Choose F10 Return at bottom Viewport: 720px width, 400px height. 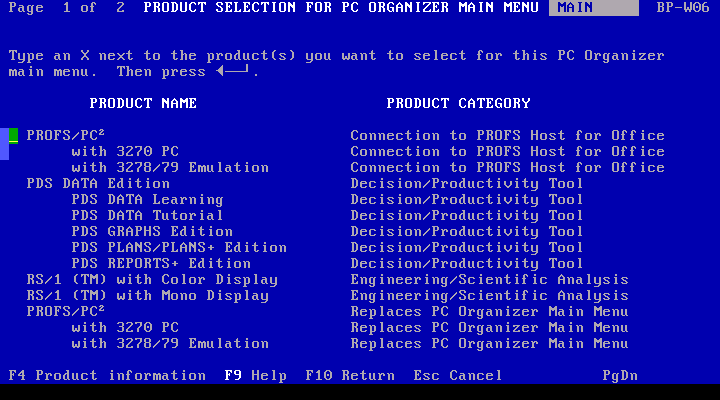coord(350,376)
